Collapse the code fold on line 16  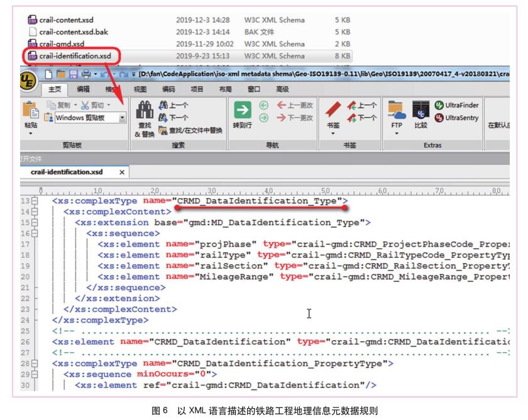click(35, 233)
